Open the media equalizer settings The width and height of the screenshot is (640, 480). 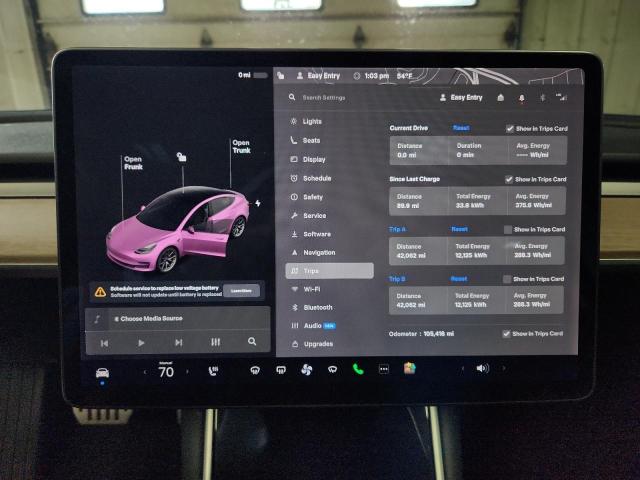click(x=215, y=342)
